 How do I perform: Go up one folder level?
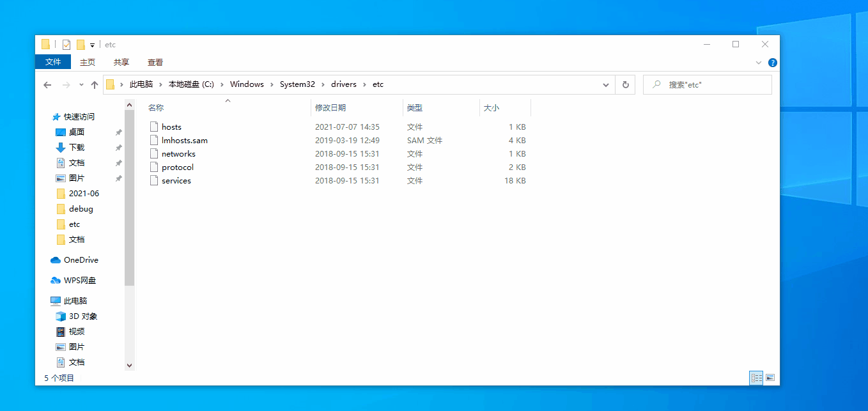point(95,84)
